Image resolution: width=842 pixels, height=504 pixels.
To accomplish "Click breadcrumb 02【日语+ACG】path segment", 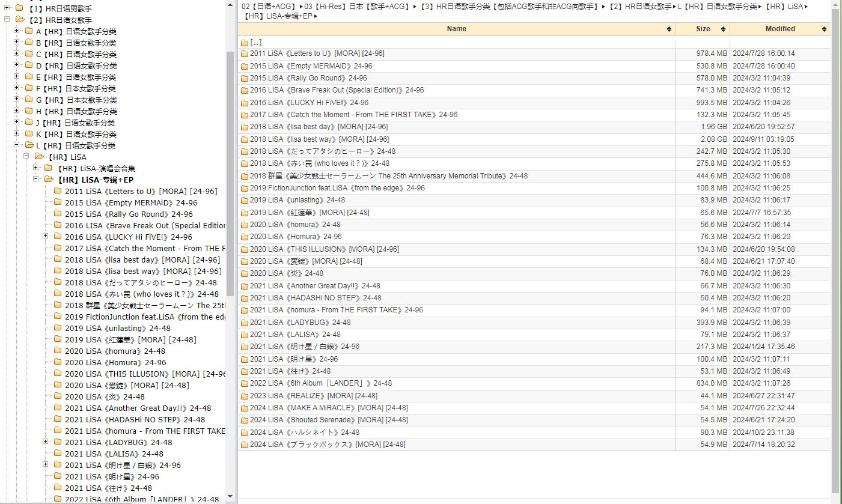I will [x=269, y=6].
